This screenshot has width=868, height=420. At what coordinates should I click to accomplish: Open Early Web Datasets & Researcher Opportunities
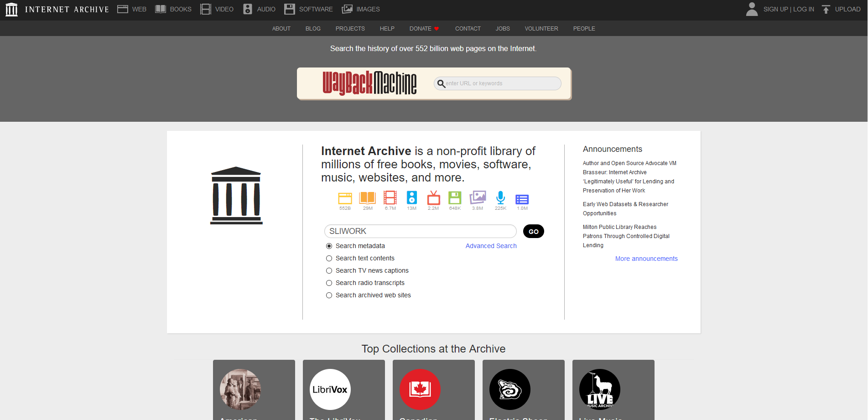[x=625, y=209]
